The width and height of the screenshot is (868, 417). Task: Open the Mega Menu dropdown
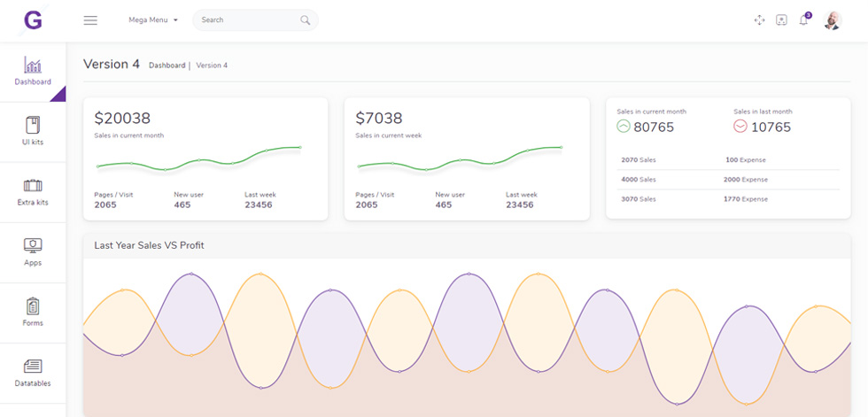(x=153, y=19)
